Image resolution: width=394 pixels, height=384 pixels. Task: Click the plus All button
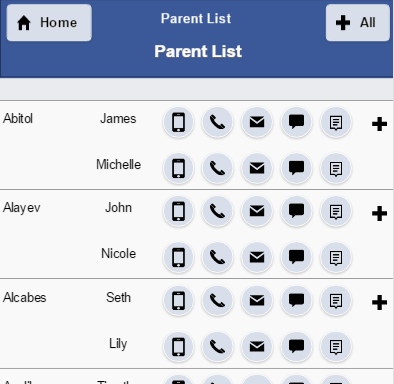(x=358, y=23)
